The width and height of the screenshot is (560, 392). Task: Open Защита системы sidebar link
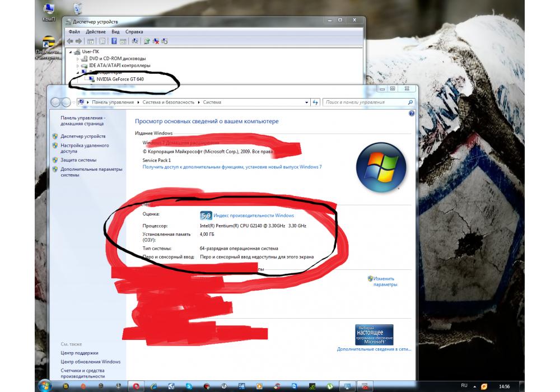tap(78, 160)
